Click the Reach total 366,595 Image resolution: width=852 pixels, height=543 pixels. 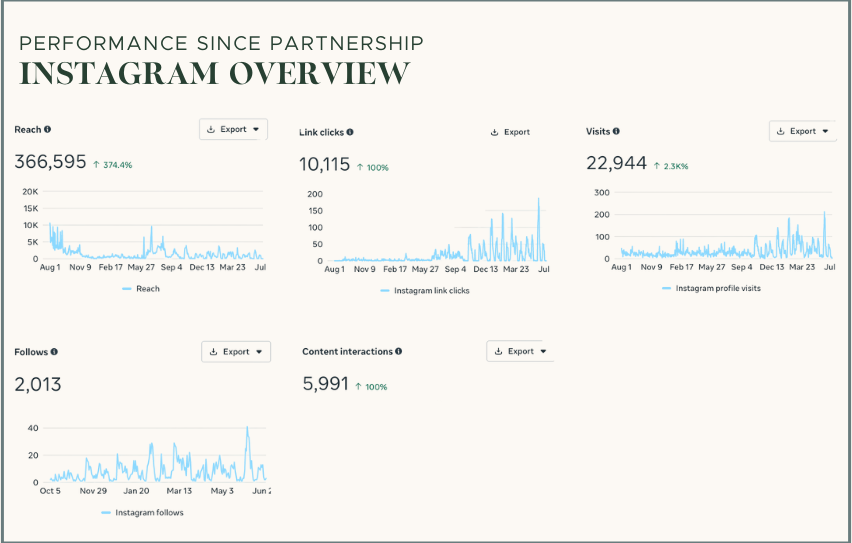(x=50, y=161)
